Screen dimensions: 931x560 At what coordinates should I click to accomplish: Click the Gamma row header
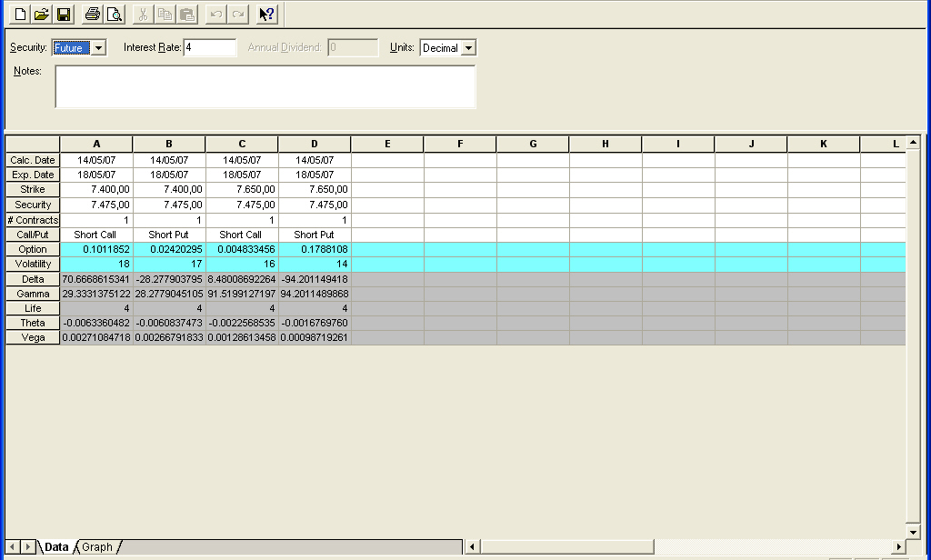(x=33, y=294)
